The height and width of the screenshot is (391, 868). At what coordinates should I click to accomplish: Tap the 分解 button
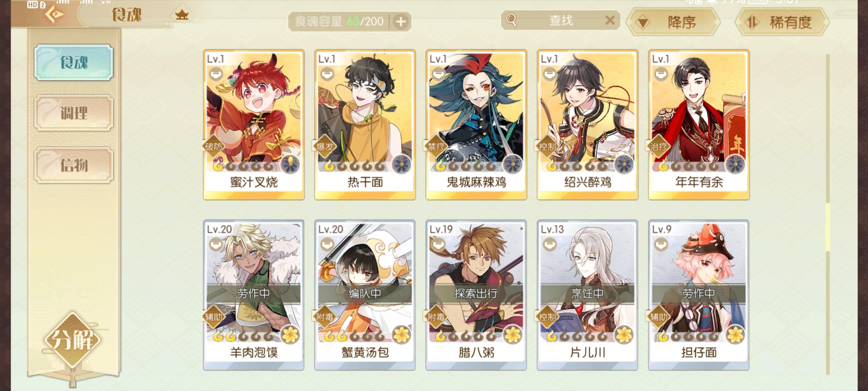click(73, 340)
